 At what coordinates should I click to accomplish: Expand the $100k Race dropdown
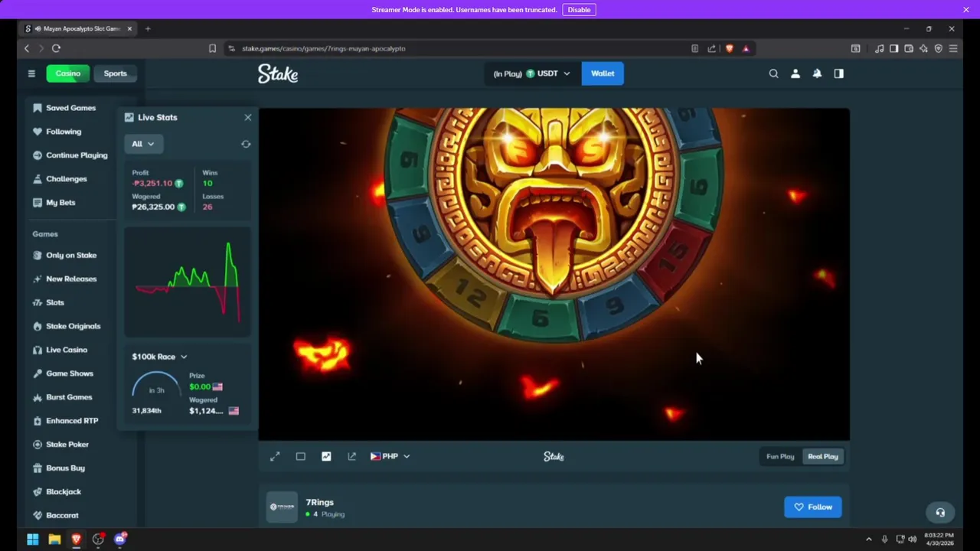[159, 357]
